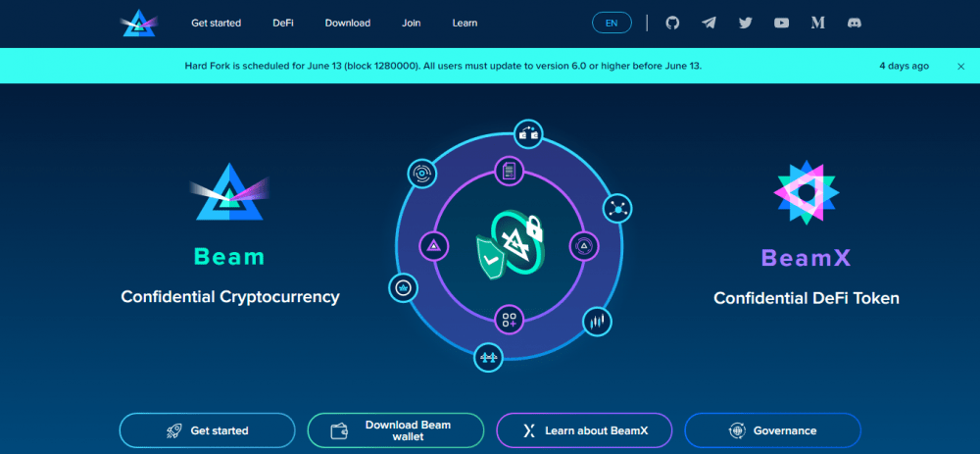Open the Learn nav menu
Image resolution: width=980 pixels, height=454 pixels.
[x=465, y=24]
